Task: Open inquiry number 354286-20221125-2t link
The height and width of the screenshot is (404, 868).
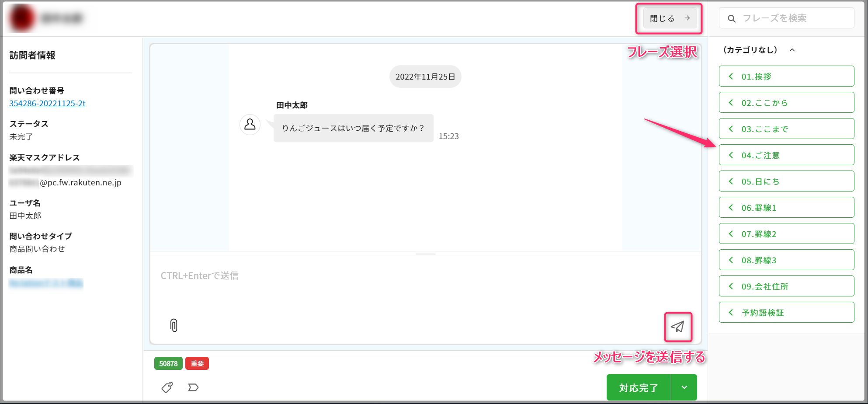Action: point(47,104)
